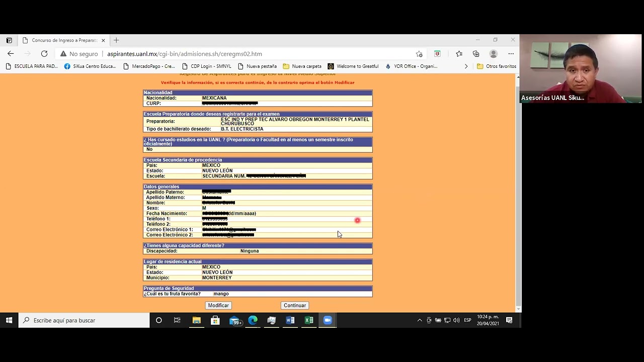Open Welcome to Greatful bookmark

coord(353,66)
